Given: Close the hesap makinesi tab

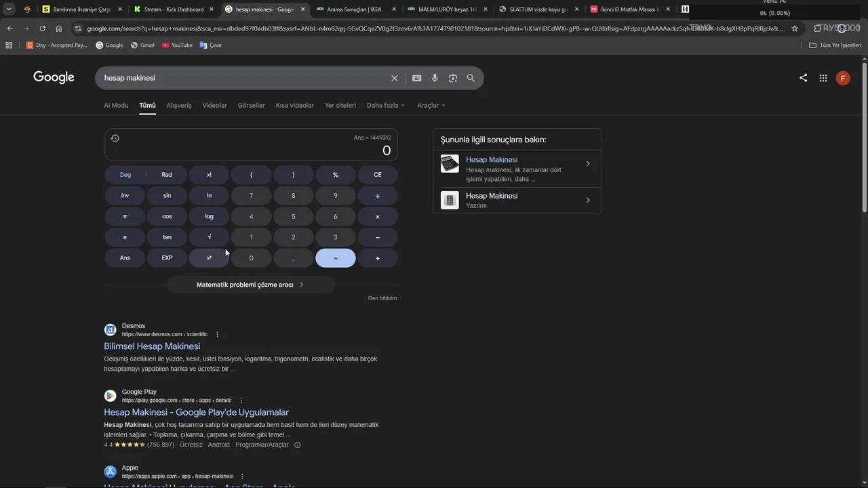Looking at the screenshot, I should 302,9.
